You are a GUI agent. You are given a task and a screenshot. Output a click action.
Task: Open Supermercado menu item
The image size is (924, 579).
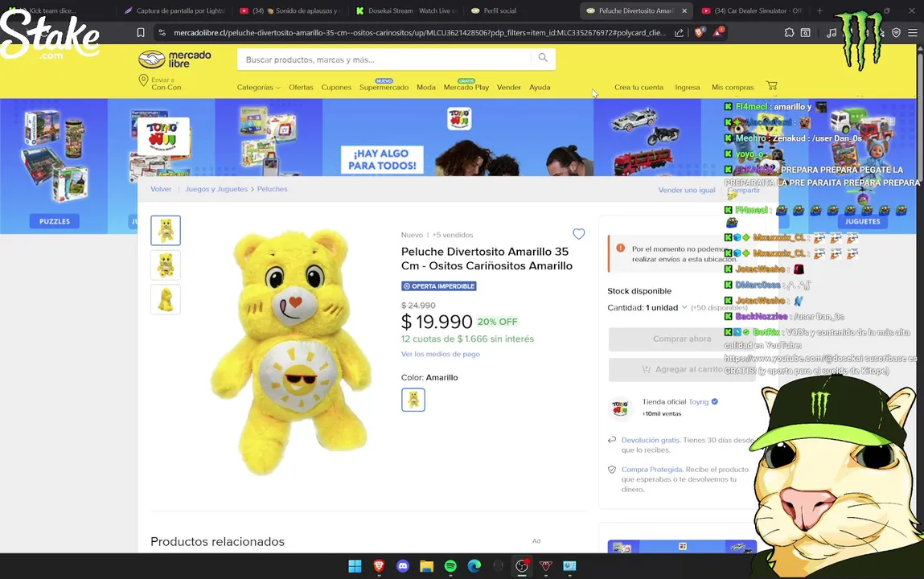(x=384, y=87)
